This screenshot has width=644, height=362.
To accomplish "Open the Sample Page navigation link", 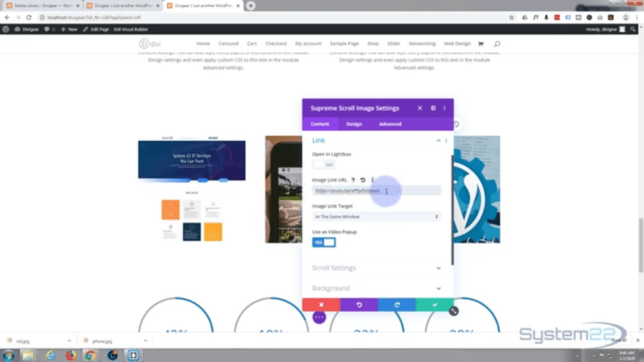I will tap(344, 43).
